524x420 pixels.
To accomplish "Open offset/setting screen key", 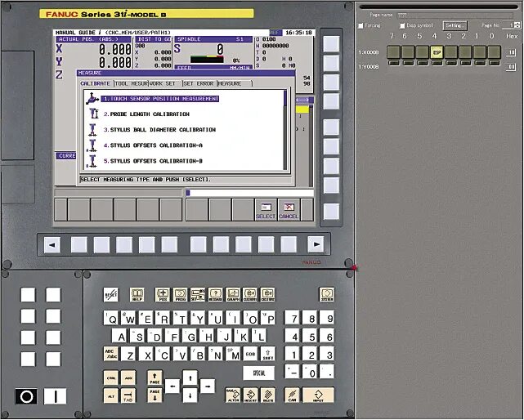I will click(198, 295).
